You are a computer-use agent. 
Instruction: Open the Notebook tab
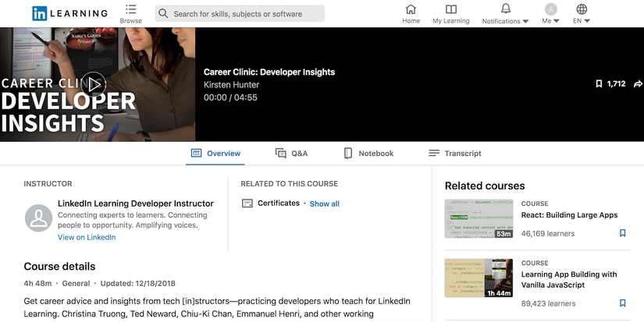368,154
